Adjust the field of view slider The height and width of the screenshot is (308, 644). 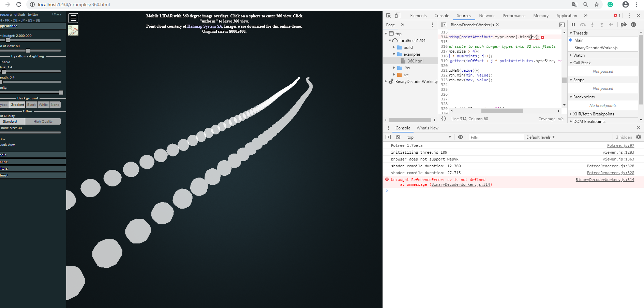click(x=27, y=50)
